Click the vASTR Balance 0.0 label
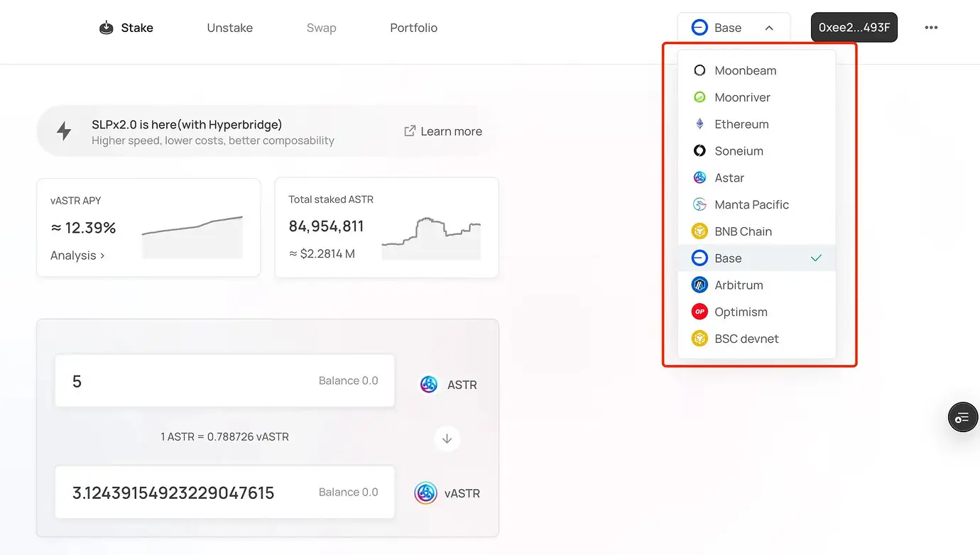The width and height of the screenshot is (980, 555). tap(348, 493)
